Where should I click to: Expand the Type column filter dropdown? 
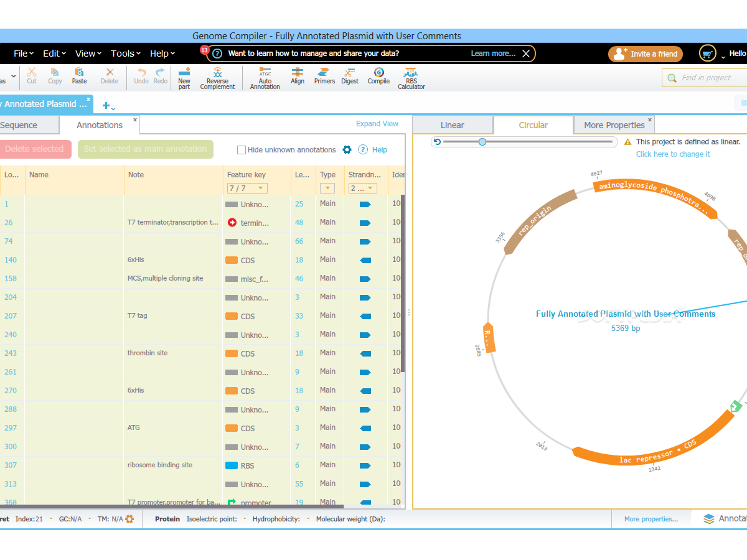coord(327,188)
